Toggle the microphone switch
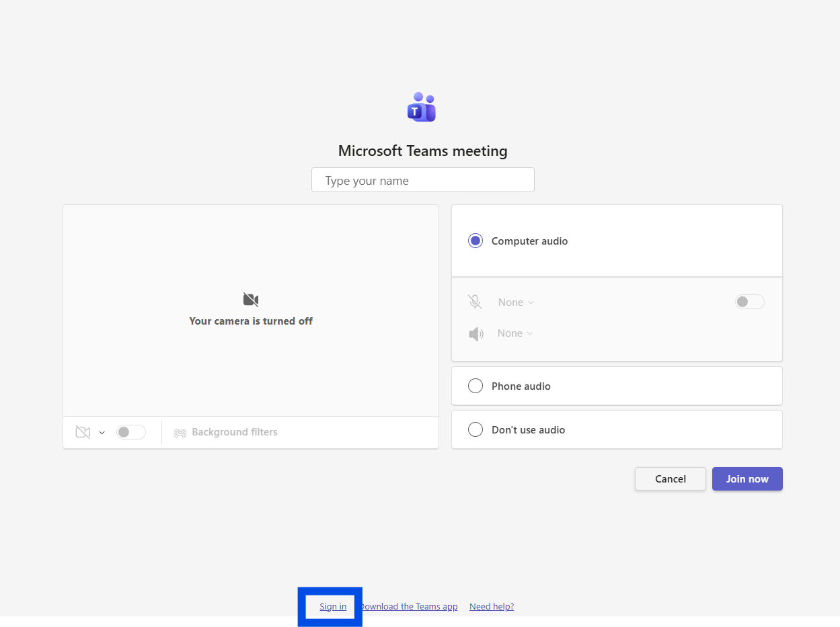The image size is (840, 627). point(750,302)
